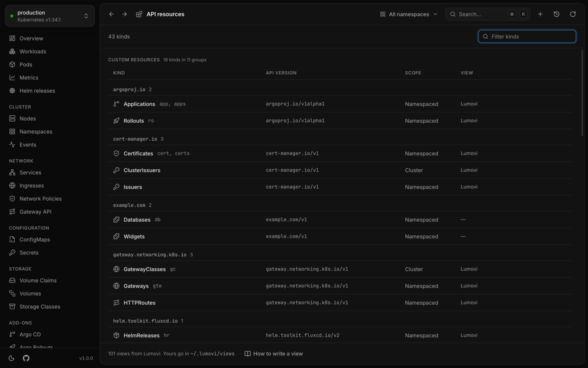The height and width of the screenshot is (368, 588).
Task: Open Storage Classes page
Action: [x=50, y=307]
